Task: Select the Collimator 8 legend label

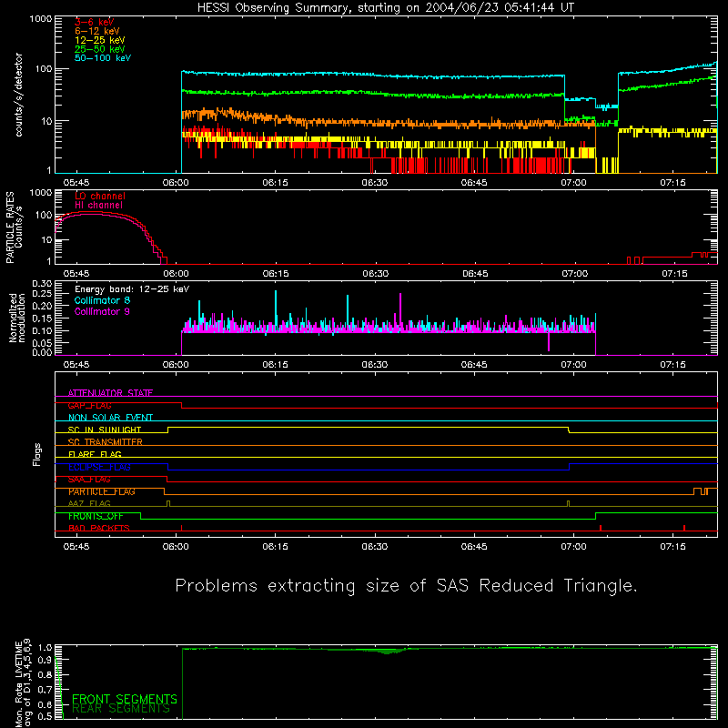Action: click(102, 300)
